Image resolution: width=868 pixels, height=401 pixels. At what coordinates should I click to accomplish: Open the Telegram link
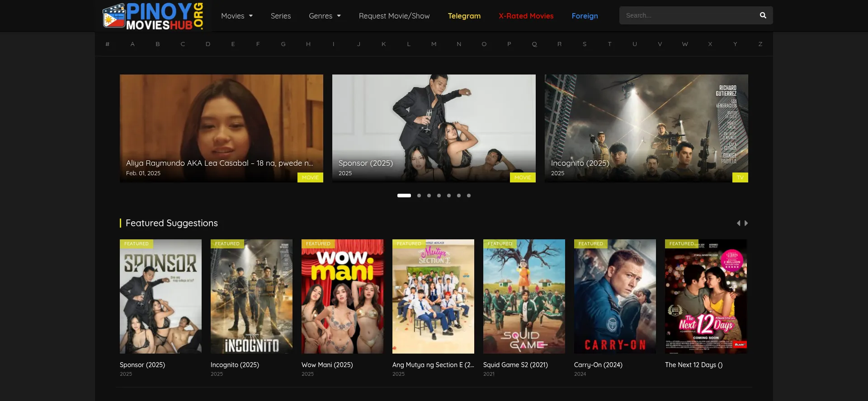coord(464,16)
